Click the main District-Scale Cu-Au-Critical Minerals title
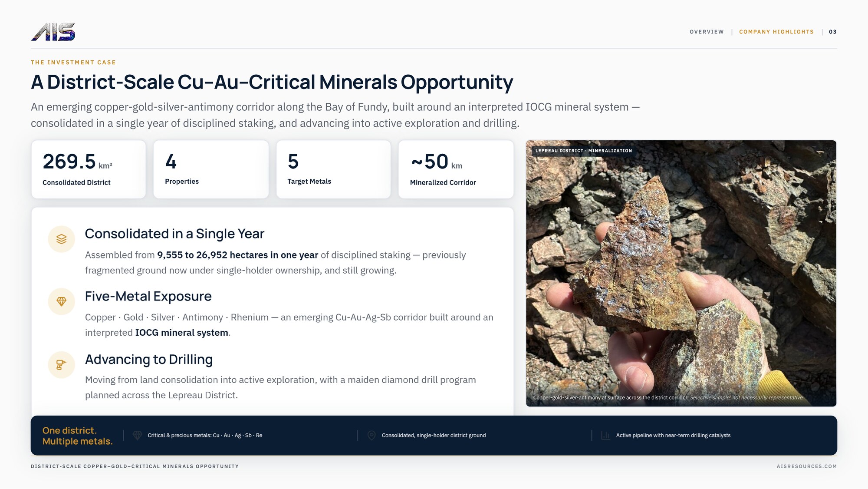Viewport: 868px width, 489px height. 272,82
